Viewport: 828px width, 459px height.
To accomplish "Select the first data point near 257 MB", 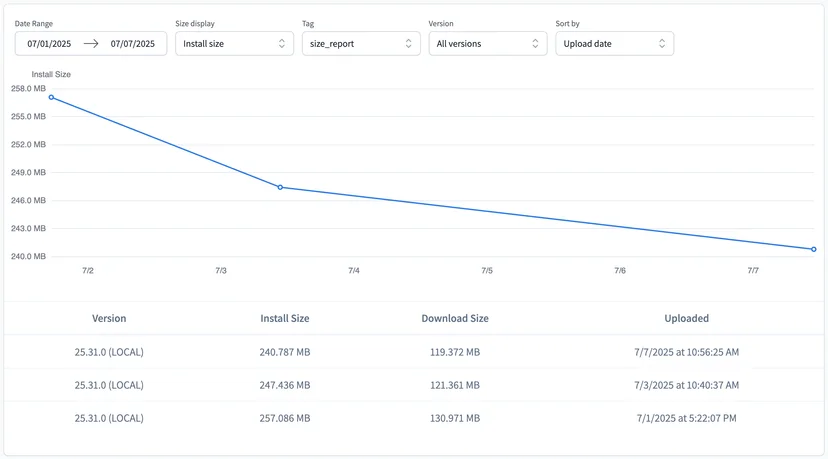I will 51,97.
